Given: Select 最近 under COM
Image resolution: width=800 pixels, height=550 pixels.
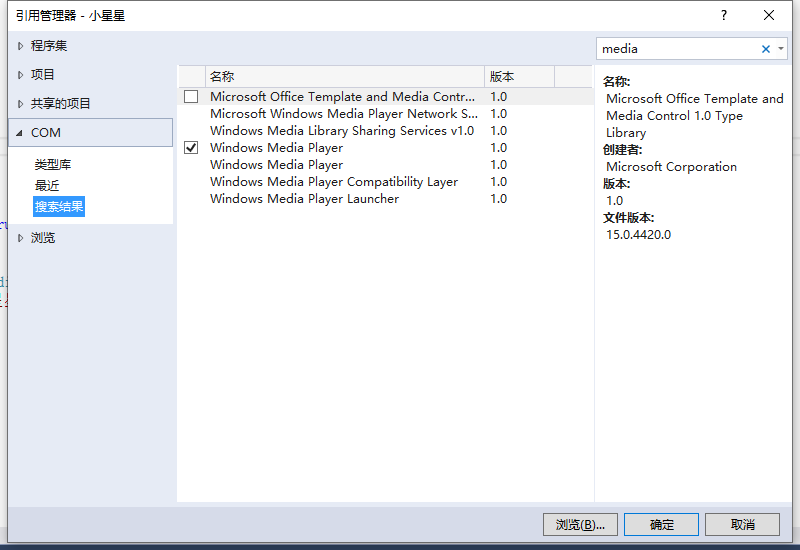Looking at the screenshot, I should (46, 186).
